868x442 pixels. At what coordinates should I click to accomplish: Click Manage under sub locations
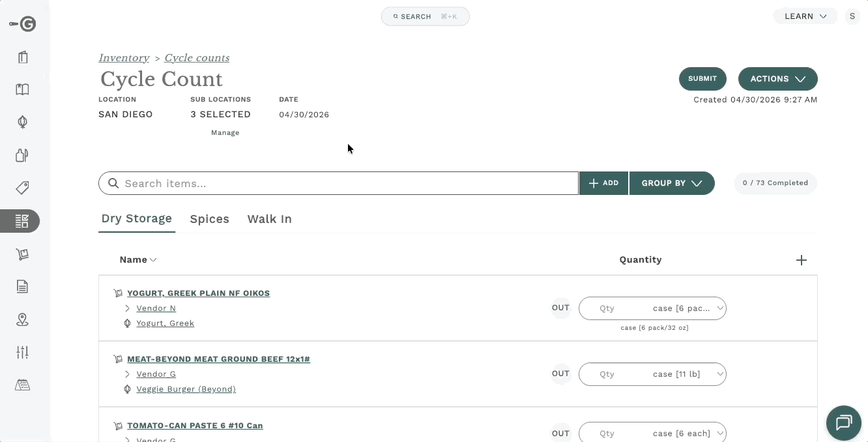(225, 133)
